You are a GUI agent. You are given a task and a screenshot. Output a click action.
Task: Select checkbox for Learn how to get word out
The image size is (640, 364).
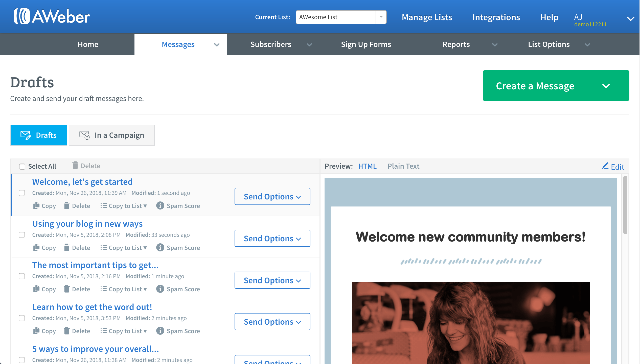tap(22, 318)
